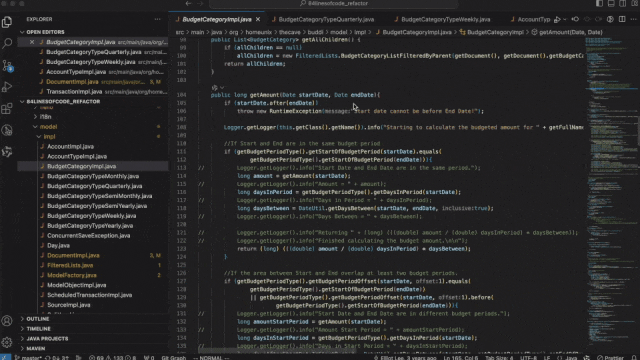Click the 'model' breadcrumb segment
The height and width of the screenshot is (360, 640).
click(x=338, y=32)
